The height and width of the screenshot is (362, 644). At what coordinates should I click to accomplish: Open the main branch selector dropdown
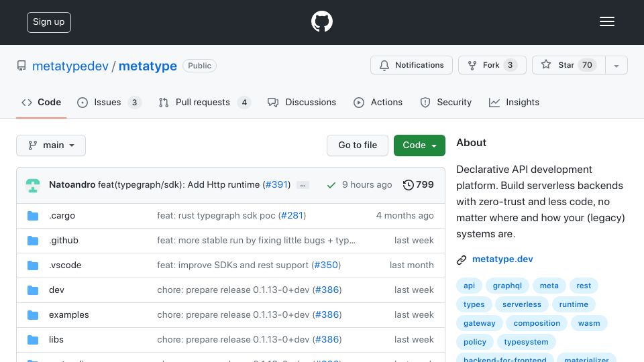(51, 145)
